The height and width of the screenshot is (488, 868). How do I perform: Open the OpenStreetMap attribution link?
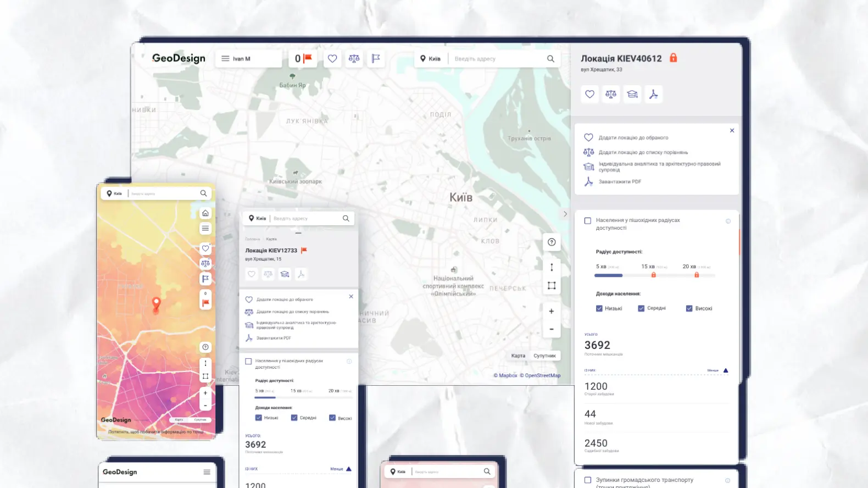click(540, 375)
